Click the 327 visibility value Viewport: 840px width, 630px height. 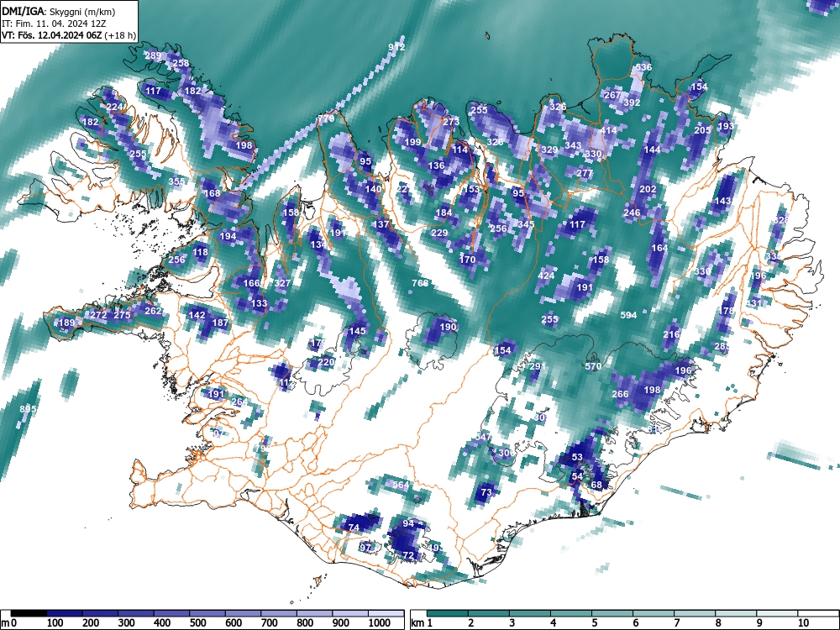coord(282,283)
